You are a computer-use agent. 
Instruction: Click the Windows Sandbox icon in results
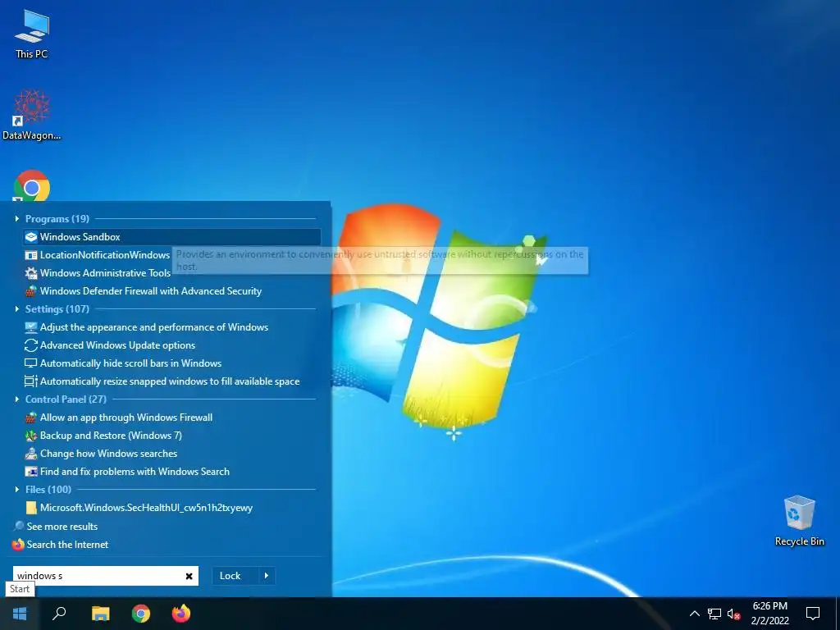[x=31, y=237]
